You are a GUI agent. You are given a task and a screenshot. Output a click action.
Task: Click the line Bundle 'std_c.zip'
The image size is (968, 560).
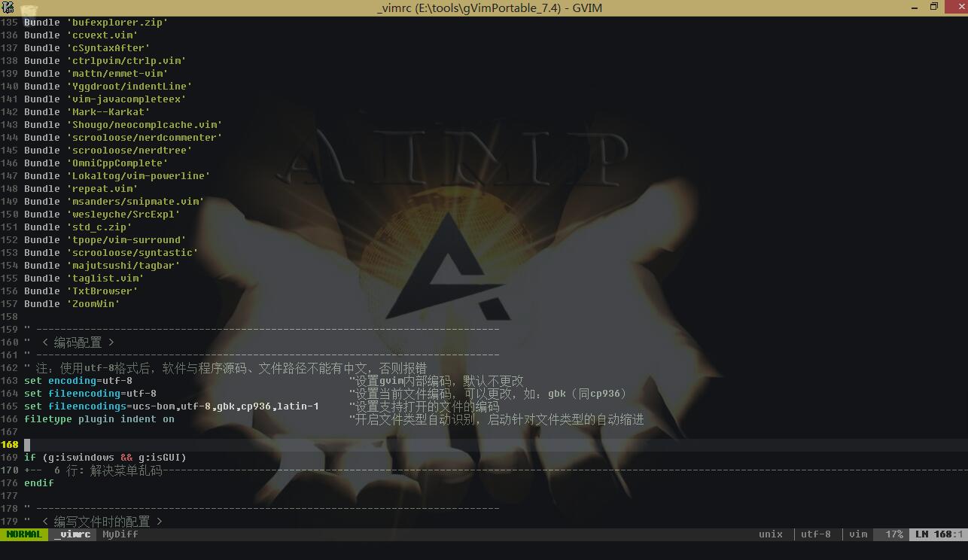click(78, 227)
